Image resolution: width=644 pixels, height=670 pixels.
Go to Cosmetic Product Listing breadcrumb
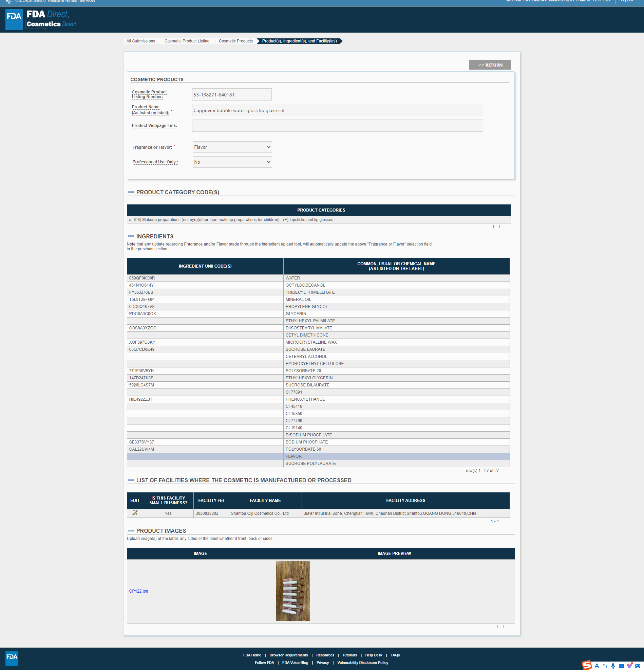point(187,41)
